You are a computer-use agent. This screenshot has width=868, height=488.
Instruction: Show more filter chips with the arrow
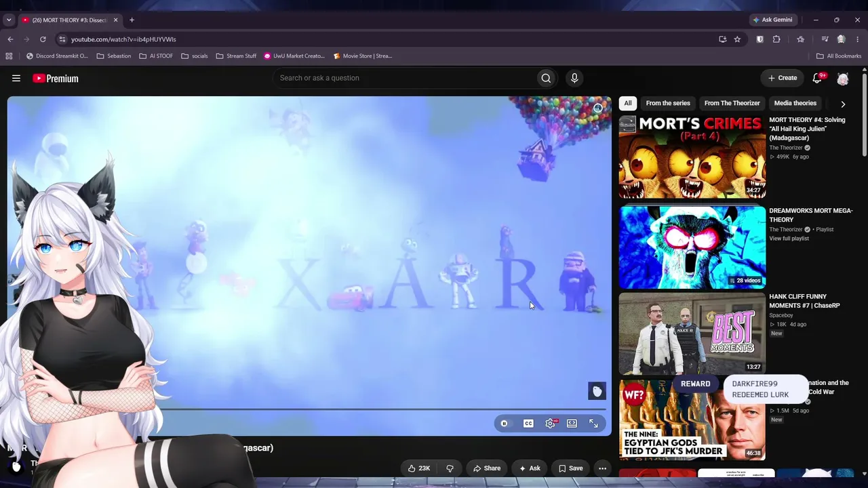click(843, 104)
